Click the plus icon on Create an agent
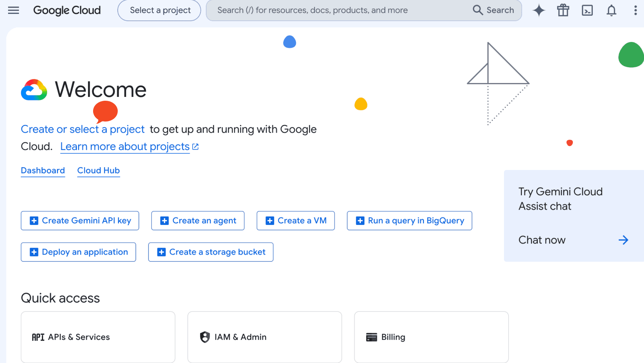Viewport: 644px width, 363px height. [x=164, y=221]
